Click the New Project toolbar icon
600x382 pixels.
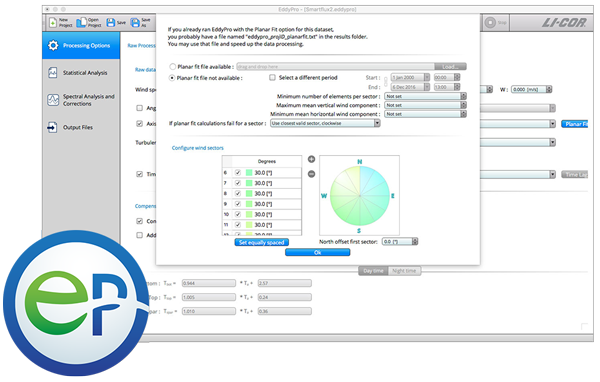pyautogui.click(x=53, y=23)
